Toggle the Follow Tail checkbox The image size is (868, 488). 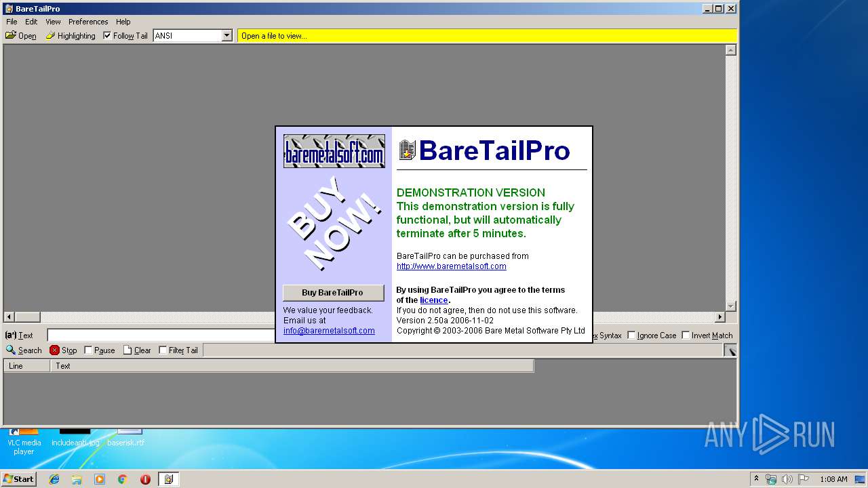click(107, 35)
